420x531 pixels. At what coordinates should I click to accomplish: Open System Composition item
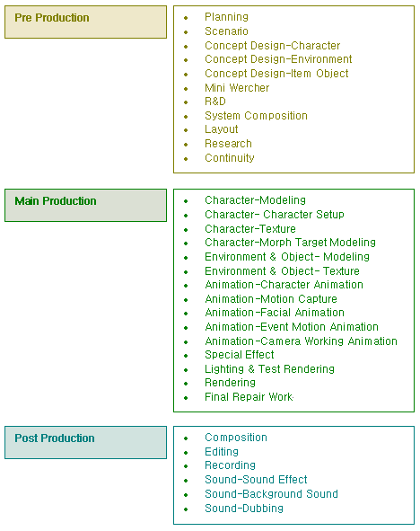[x=256, y=116]
